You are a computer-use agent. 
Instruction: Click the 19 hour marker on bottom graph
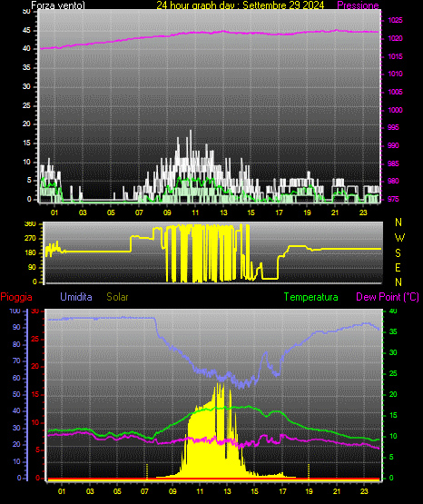(x=309, y=491)
